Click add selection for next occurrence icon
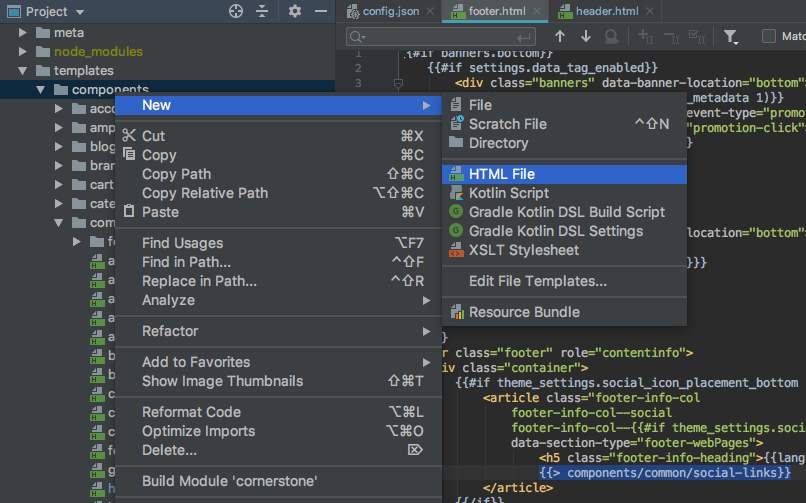806x503 pixels. tap(646, 36)
